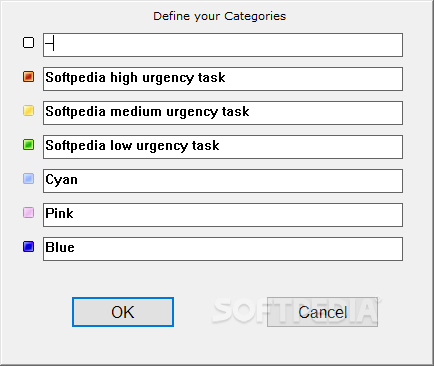Click the dark blue category color icon
Image resolution: width=434 pixels, height=366 pixels.
coord(28,247)
